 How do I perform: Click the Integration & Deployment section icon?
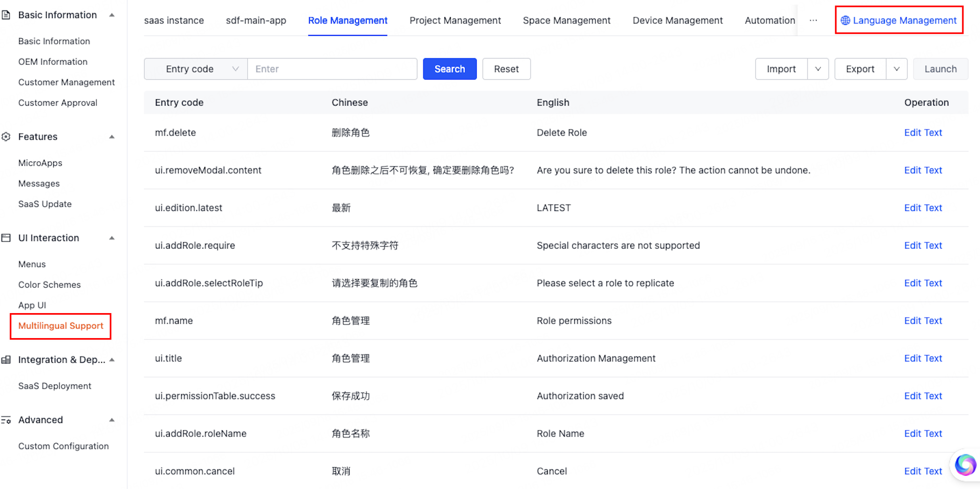pos(6,359)
